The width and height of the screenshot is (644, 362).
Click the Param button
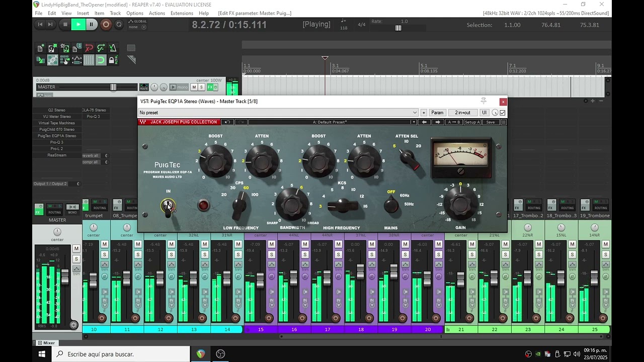coord(437,113)
